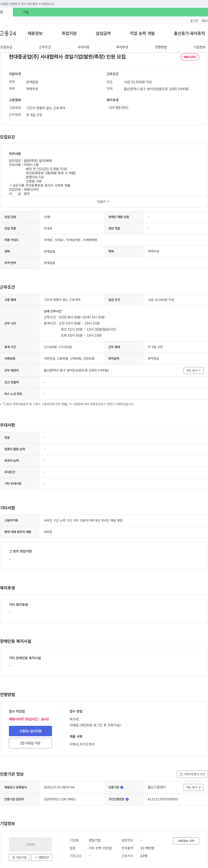
Task: Click the 열람차단 button
Action: (x=42, y=857)
